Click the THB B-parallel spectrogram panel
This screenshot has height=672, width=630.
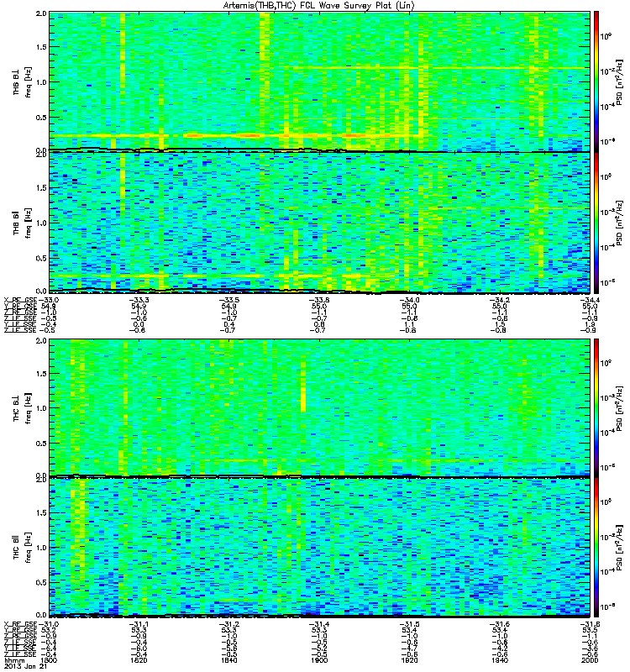pyautogui.click(x=319, y=223)
